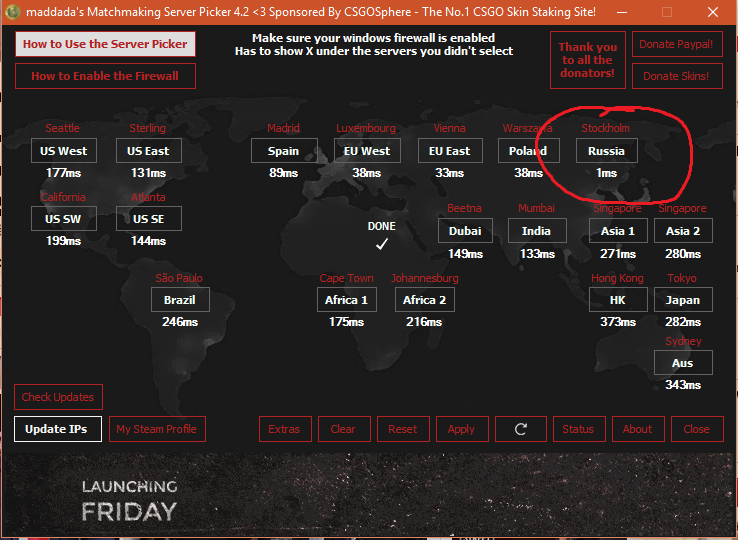This screenshot has height=540, width=738.
Task: Click the 246ms ping under Brazil
Action: coord(180,322)
